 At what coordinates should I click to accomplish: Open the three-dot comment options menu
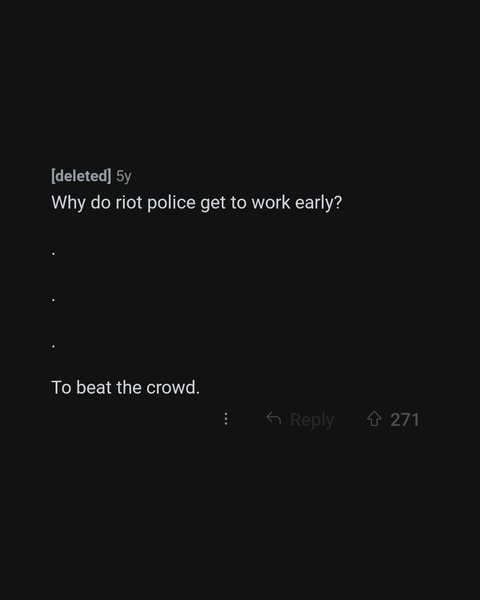(x=226, y=419)
